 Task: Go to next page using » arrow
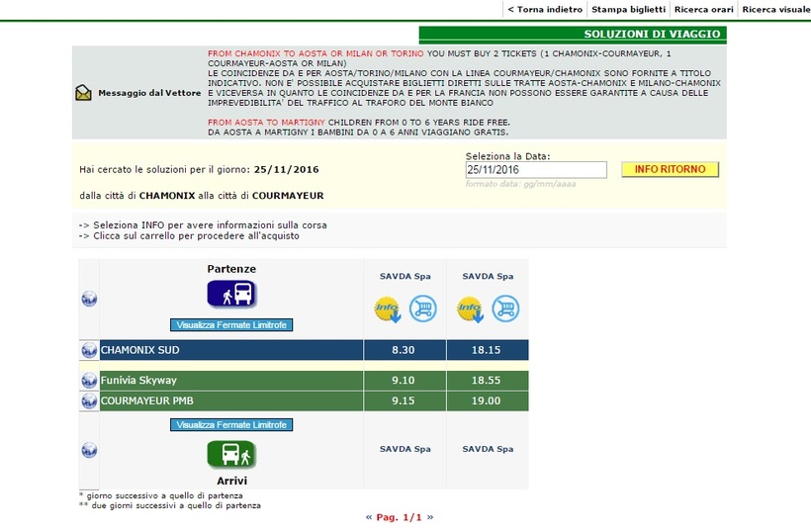[x=430, y=517]
